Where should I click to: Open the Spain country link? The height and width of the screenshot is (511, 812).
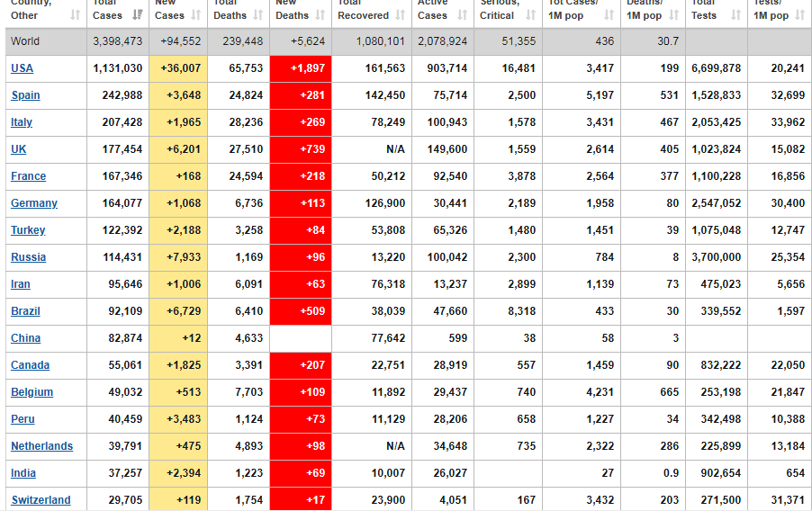click(25, 95)
